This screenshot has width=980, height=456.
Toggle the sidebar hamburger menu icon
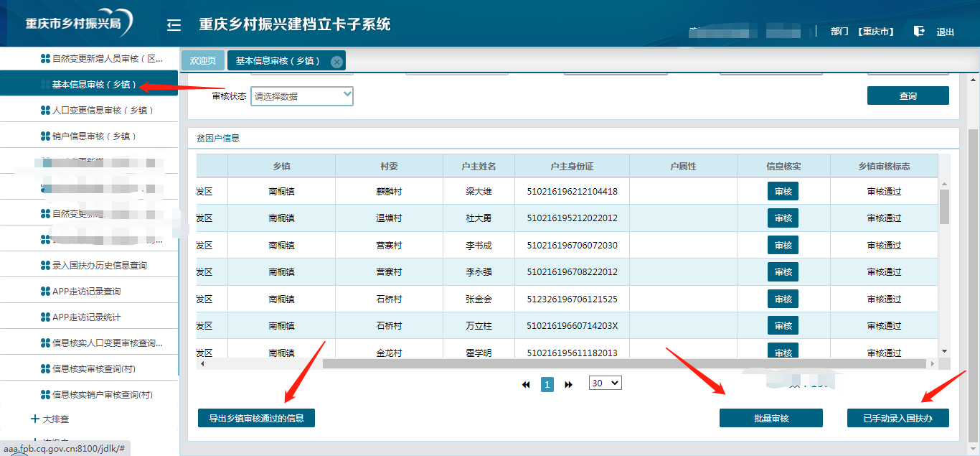[174, 25]
